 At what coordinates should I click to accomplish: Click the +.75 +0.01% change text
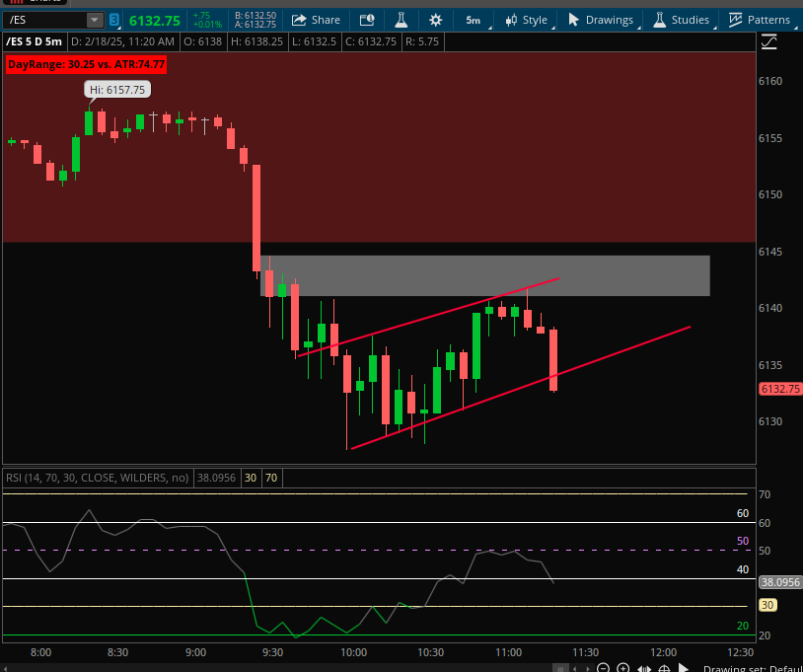point(207,20)
